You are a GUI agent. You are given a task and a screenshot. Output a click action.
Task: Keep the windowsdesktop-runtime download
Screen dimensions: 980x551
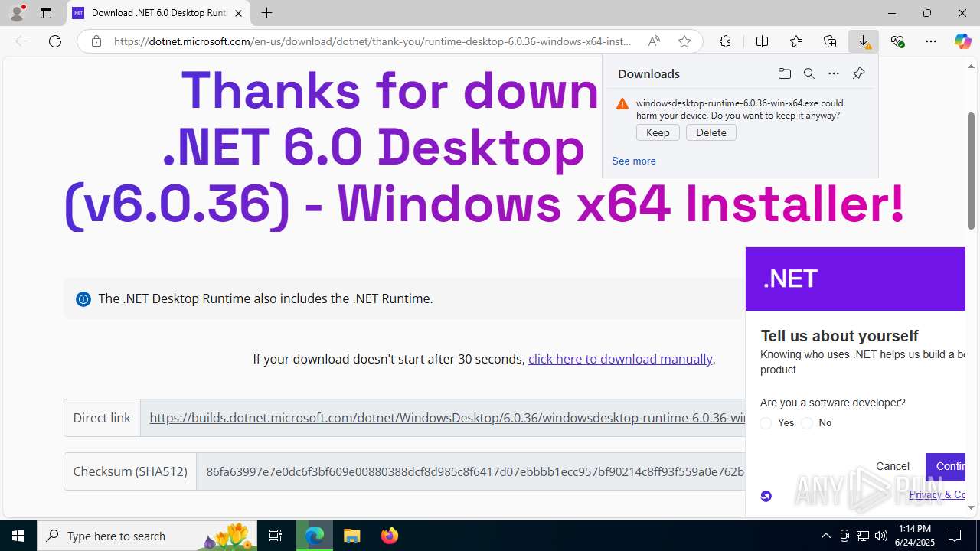pyautogui.click(x=658, y=132)
